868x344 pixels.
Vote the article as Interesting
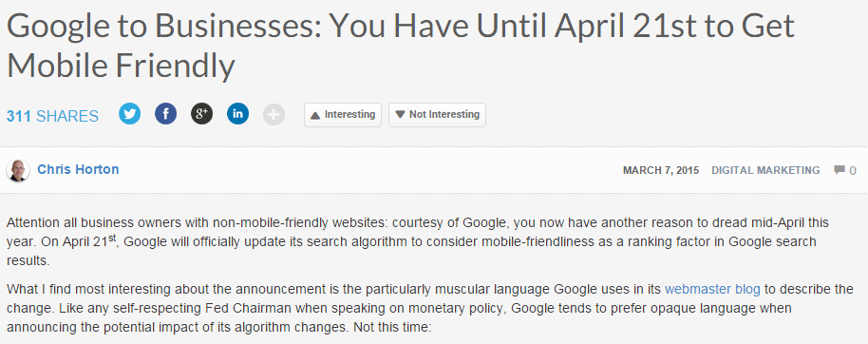(x=343, y=115)
